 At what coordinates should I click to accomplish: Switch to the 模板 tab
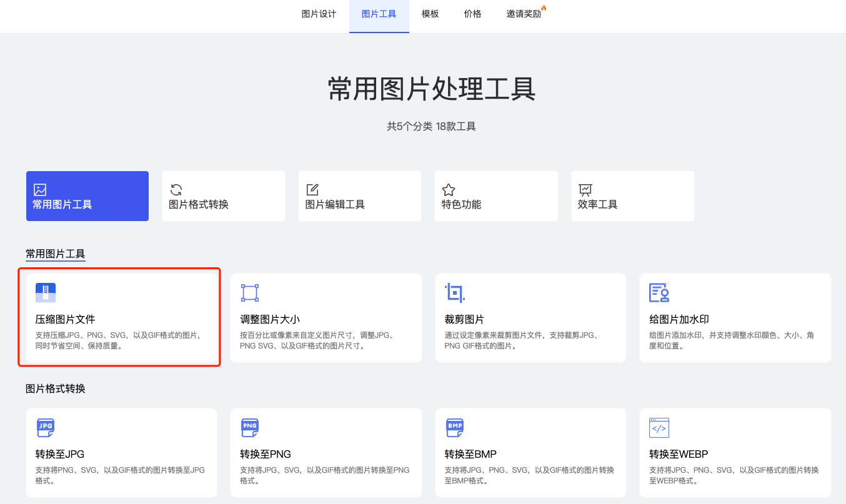pos(430,14)
